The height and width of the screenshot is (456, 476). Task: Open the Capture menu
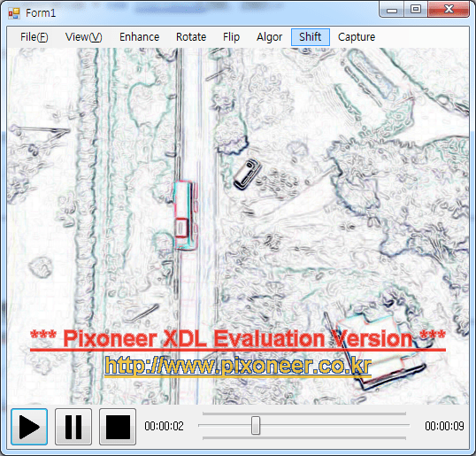click(357, 37)
